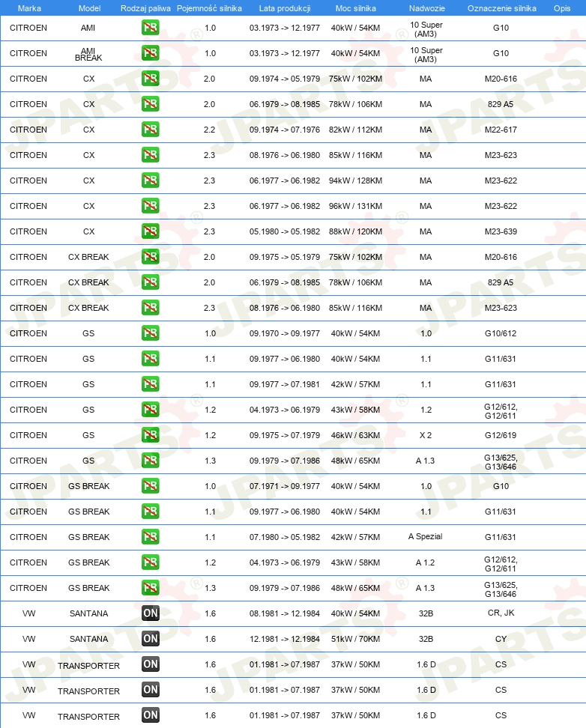Select the body cell A Spezial

pos(425,537)
